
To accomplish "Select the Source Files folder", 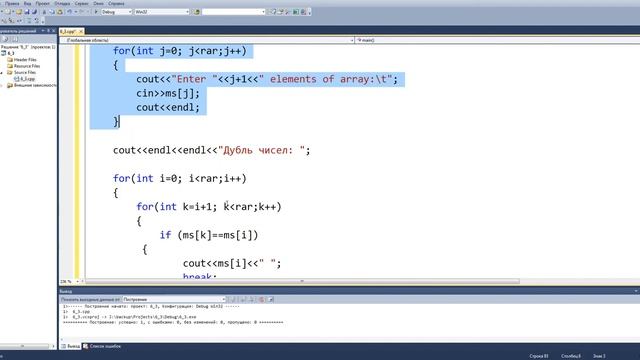I will point(22,72).
